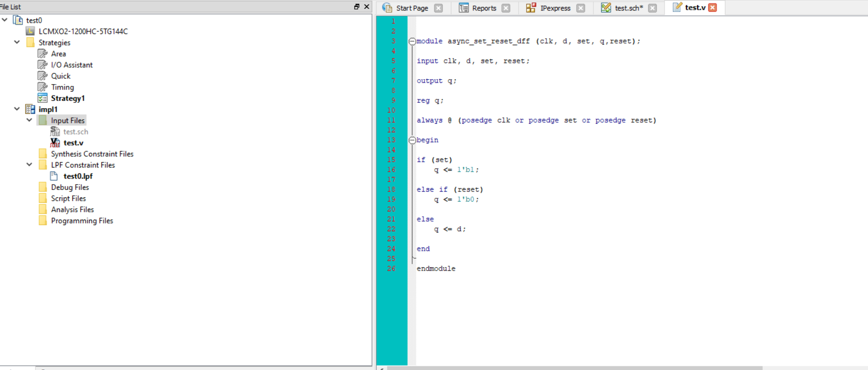
Task: Fold the begin block in editor
Action: pos(412,140)
